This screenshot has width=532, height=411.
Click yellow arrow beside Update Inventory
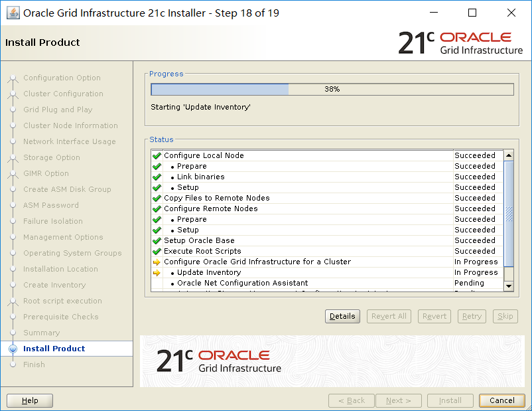click(x=157, y=273)
